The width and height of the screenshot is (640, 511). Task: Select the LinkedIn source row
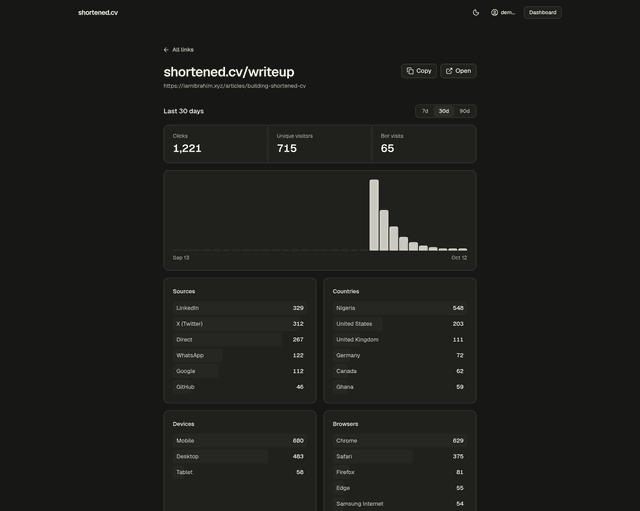240,308
